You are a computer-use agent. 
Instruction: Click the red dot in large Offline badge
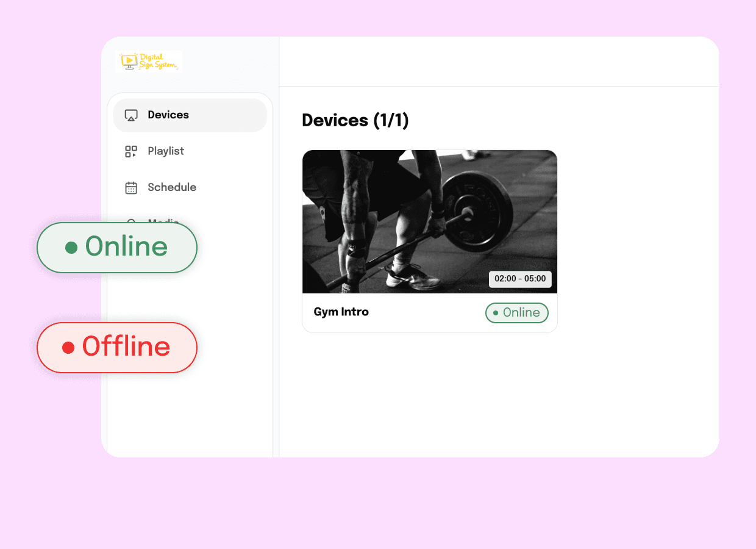68,348
